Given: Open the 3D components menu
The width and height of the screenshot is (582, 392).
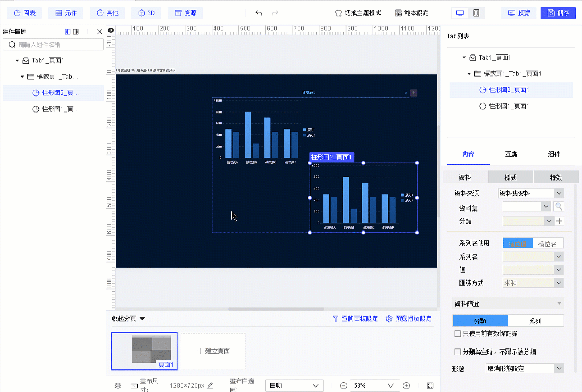Looking at the screenshot, I should [147, 13].
